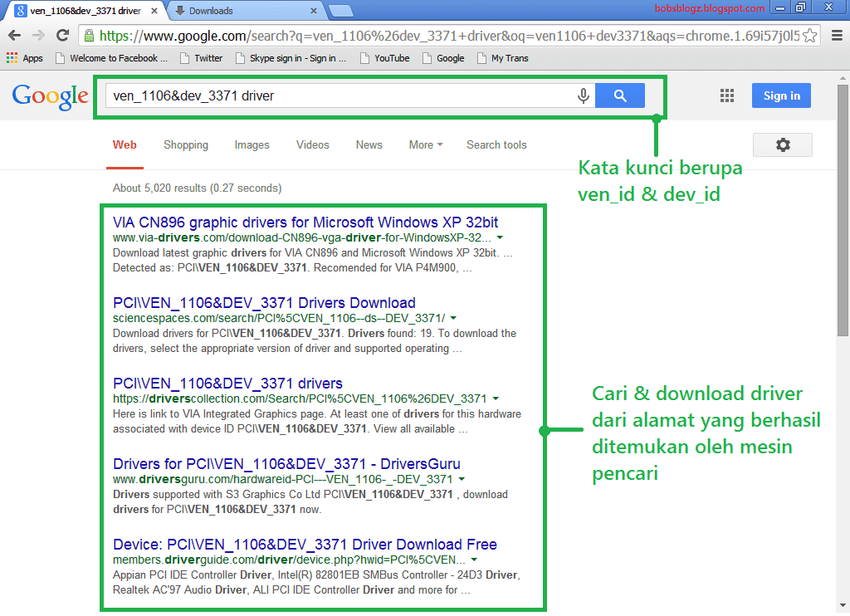
Task: Open a new tab with blank tab button
Action: point(340,10)
